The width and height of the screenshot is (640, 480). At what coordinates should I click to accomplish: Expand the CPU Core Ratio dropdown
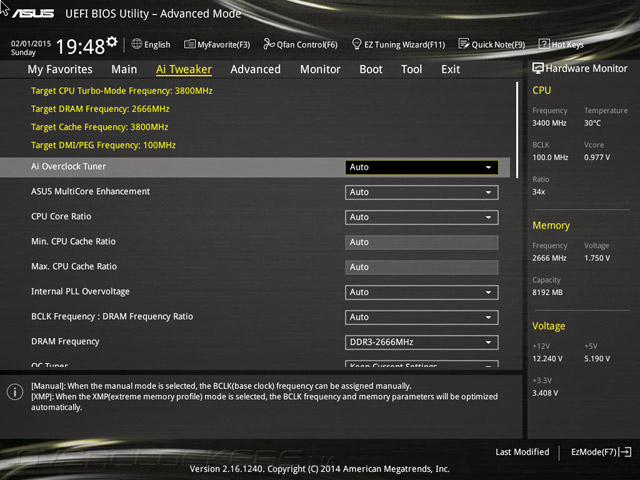click(x=422, y=217)
